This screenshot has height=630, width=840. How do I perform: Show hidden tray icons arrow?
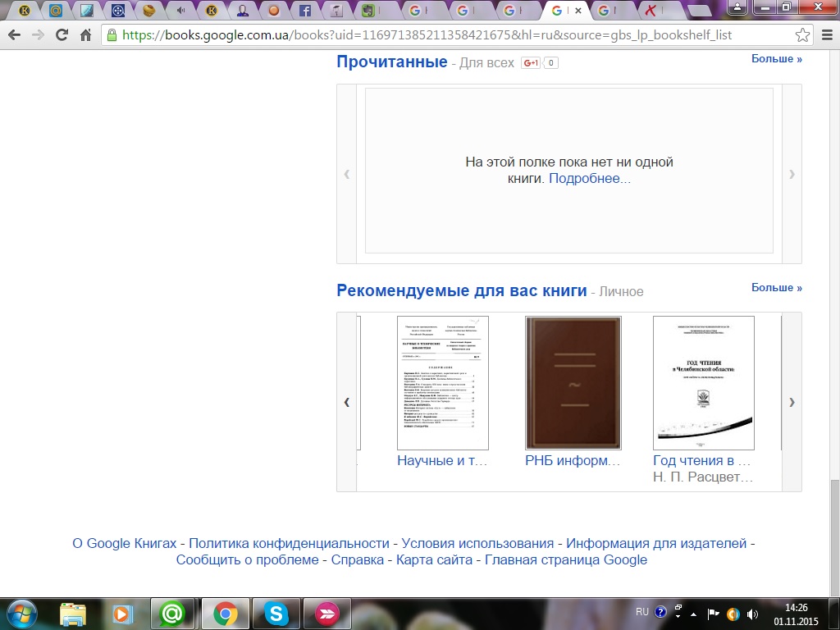[x=694, y=614]
